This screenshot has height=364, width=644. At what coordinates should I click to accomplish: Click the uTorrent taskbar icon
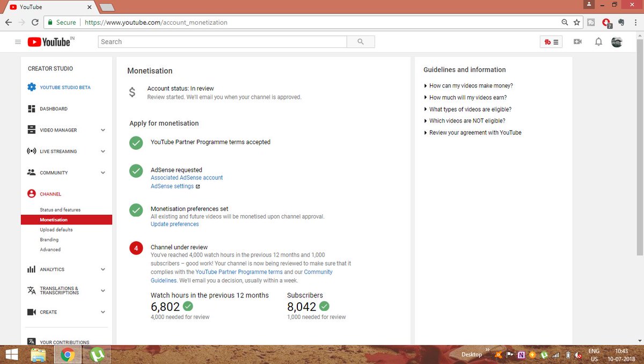[97, 354]
